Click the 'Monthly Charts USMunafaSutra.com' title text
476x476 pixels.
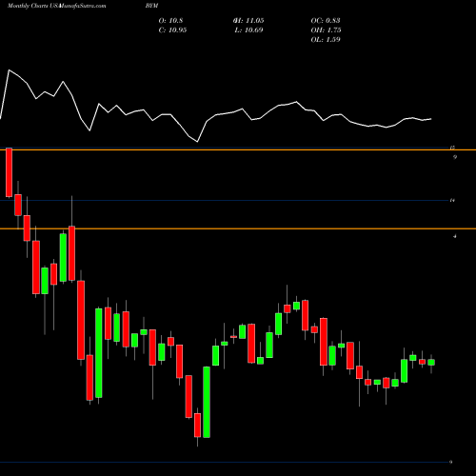[56, 6]
